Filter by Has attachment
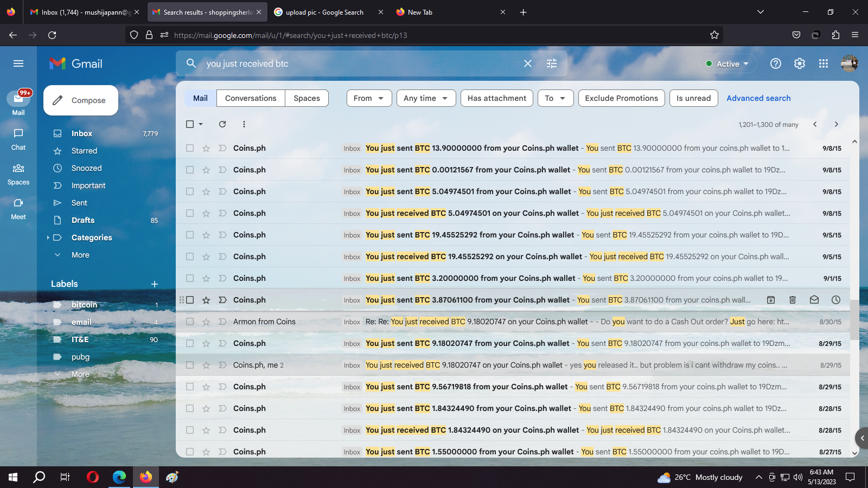 497,98
